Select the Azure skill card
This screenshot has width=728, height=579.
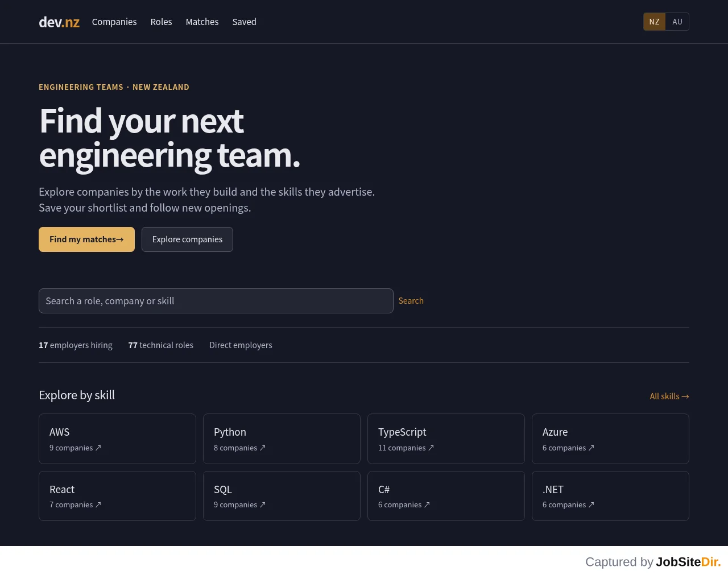coord(610,439)
